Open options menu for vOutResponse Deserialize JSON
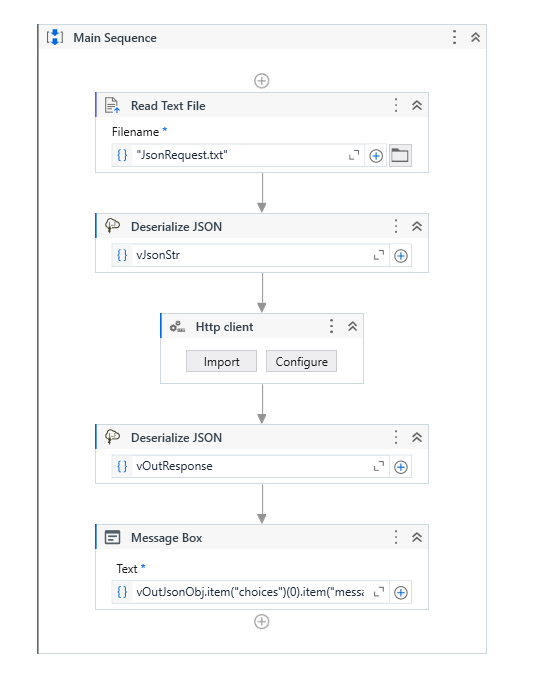Viewport: 542px width, 689px height. [x=396, y=437]
